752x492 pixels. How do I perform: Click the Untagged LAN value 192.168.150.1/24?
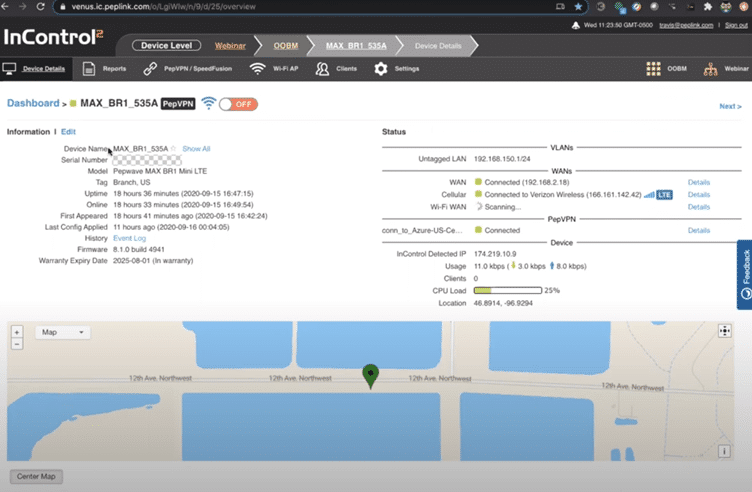pyautogui.click(x=502, y=159)
